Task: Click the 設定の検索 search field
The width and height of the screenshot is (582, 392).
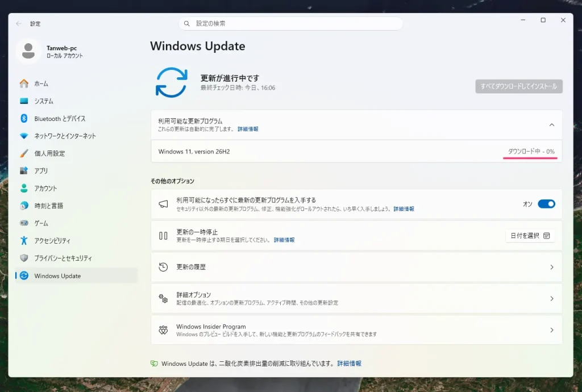Action: point(290,23)
